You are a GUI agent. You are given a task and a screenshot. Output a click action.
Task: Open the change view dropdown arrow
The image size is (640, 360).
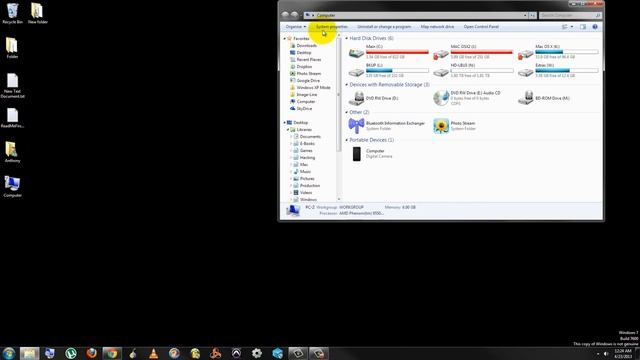click(x=572, y=27)
